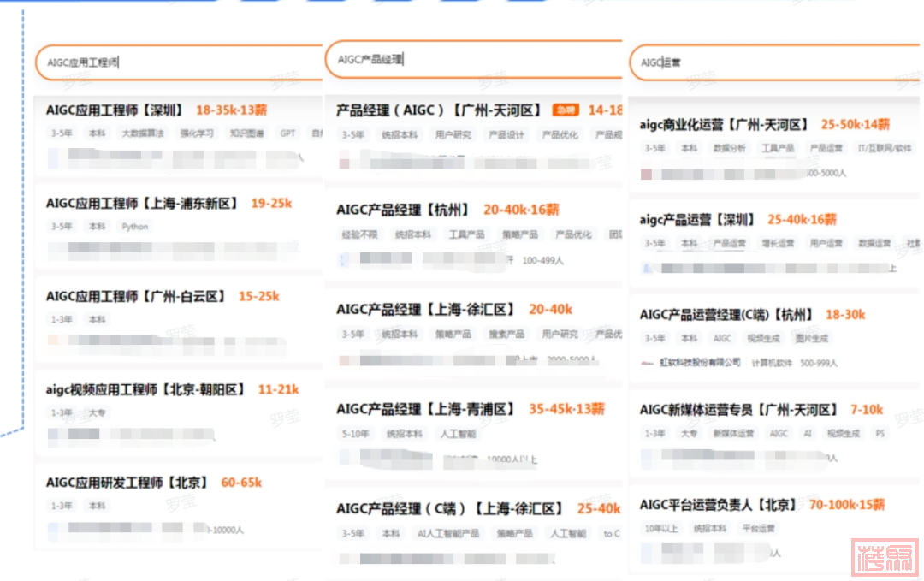This screenshot has height=581, width=924.
Task: Click the red seal stamp in corner
Action: coord(884,556)
